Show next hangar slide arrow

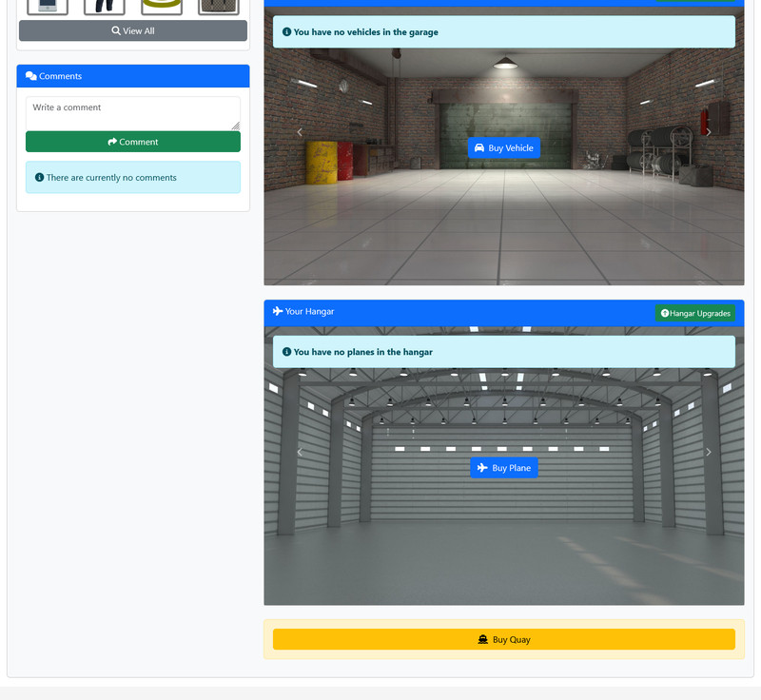(709, 452)
